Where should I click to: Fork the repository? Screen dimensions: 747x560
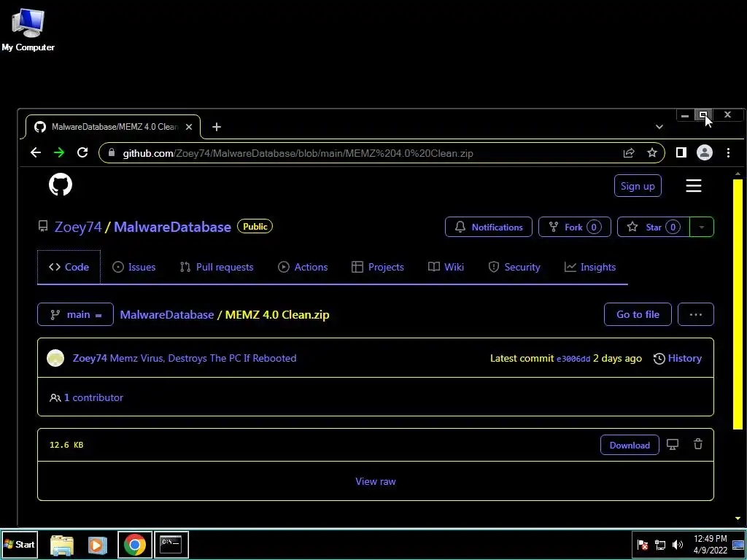coord(575,227)
